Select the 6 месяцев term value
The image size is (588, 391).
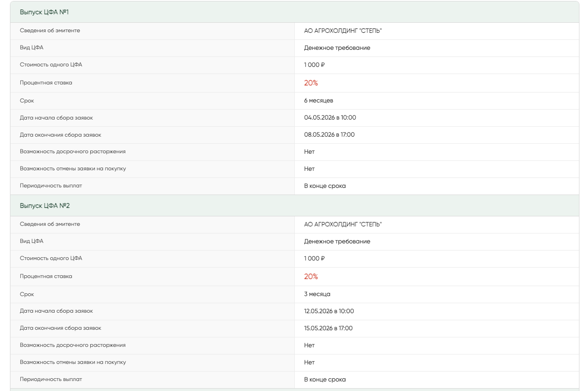318,101
